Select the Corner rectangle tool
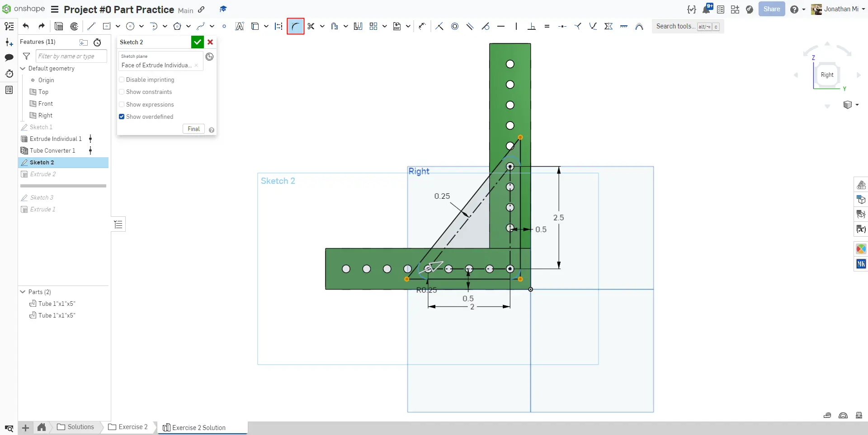Screen dimensions: 868x435 (107, 26)
